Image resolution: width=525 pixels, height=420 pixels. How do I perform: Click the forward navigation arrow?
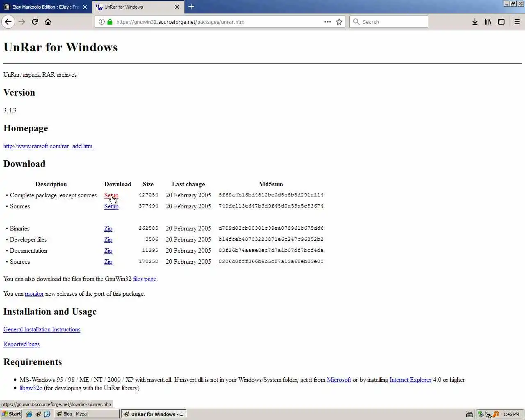click(22, 22)
